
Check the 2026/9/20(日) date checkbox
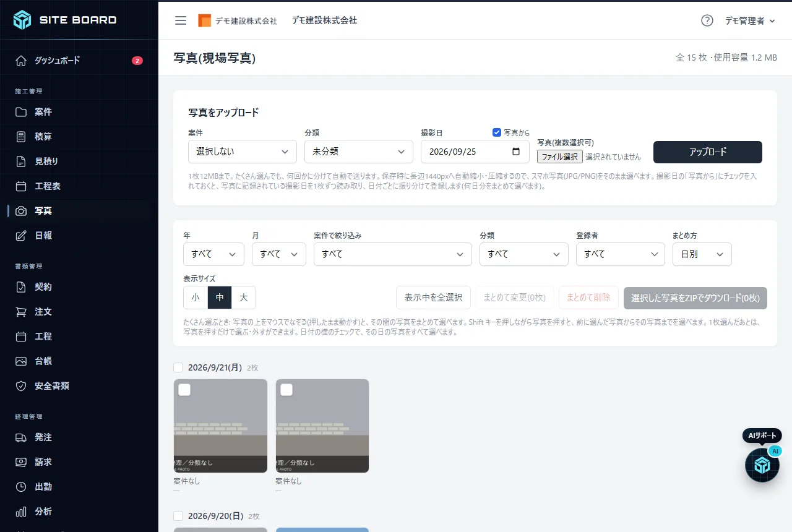click(179, 516)
